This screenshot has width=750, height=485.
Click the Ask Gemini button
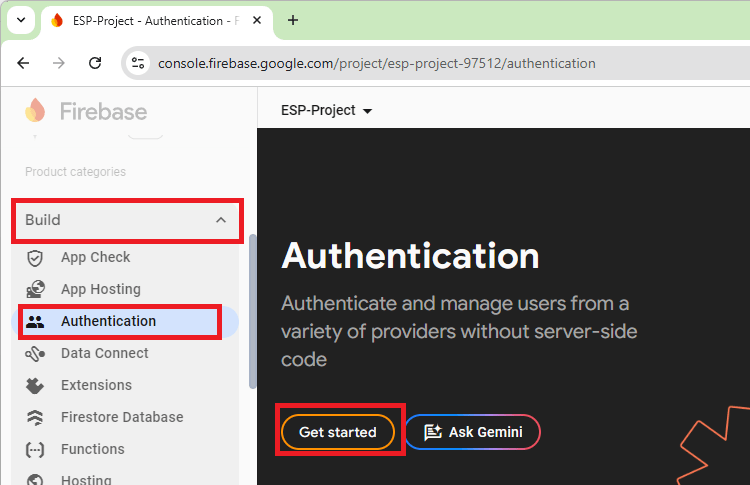pyautogui.click(x=472, y=432)
